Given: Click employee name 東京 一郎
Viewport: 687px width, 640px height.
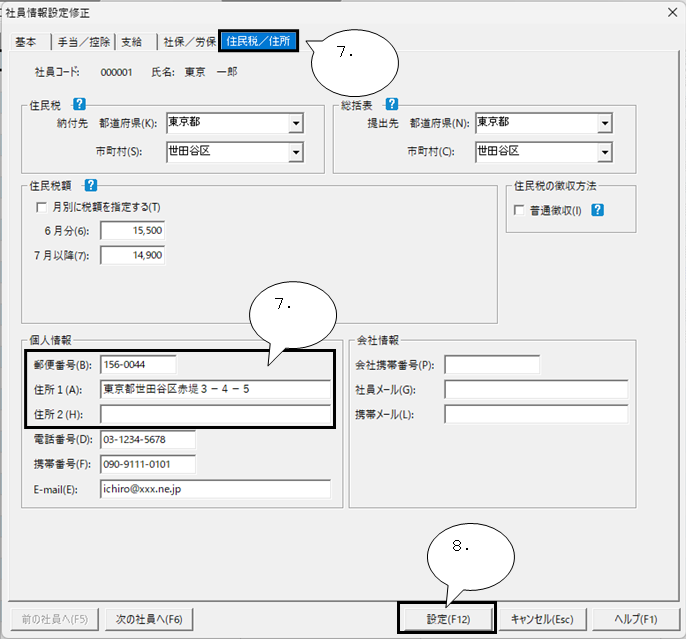Looking at the screenshot, I should pos(211,72).
